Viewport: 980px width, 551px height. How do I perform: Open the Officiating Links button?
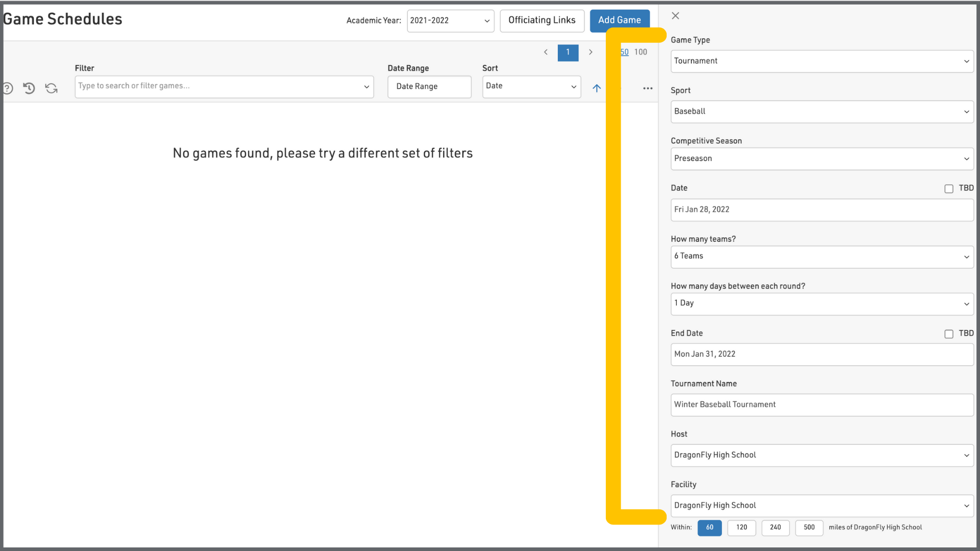tap(542, 20)
